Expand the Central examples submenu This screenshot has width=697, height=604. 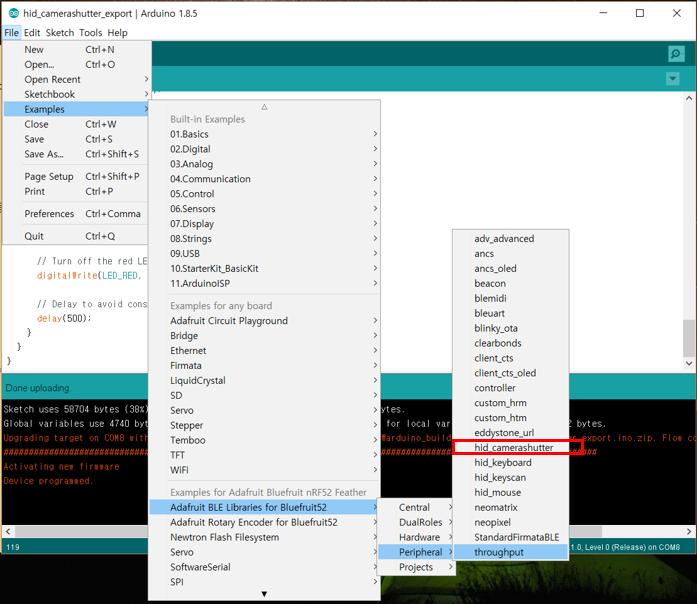click(x=416, y=507)
